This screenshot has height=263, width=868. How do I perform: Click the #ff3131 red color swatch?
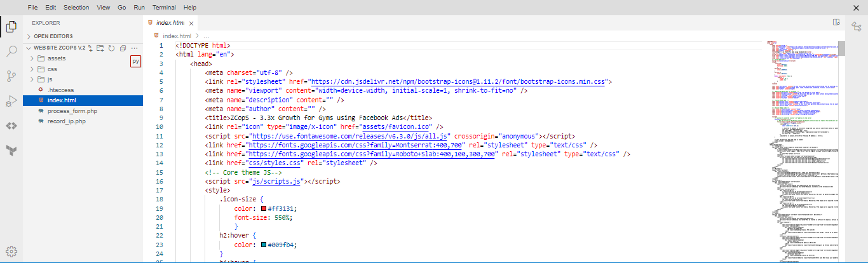tap(263, 208)
